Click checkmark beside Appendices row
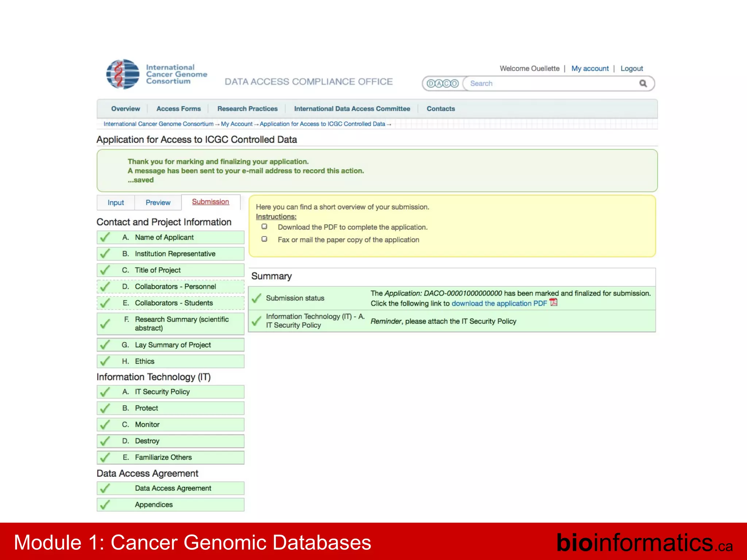Viewport: 747px width, 560px height. (x=105, y=505)
